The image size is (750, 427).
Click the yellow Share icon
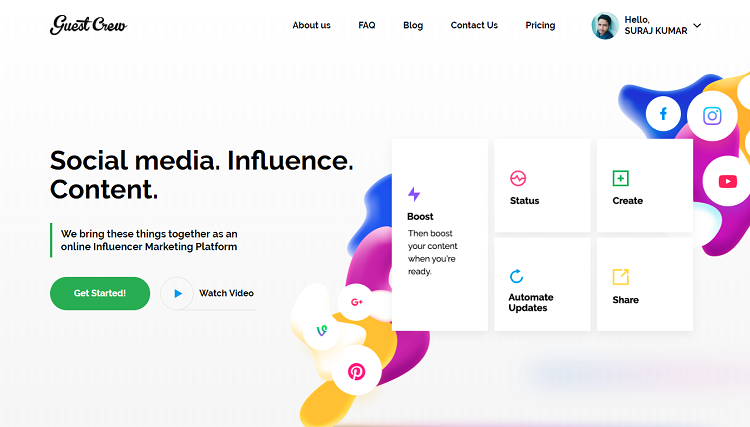click(x=620, y=276)
